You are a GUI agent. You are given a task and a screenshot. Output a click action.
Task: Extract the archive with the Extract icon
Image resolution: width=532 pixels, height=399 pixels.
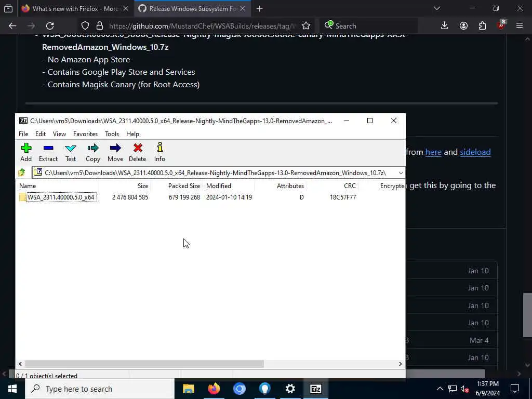pyautogui.click(x=48, y=152)
